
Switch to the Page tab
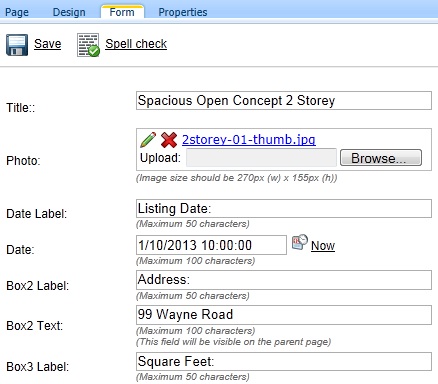coord(17,12)
